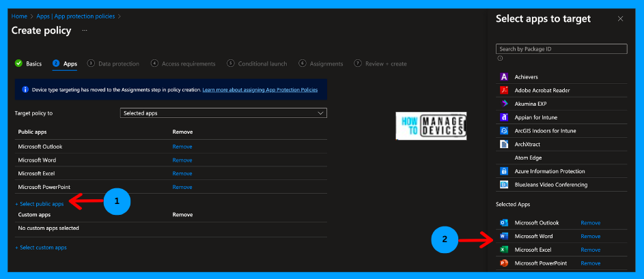The height and width of the screenshot is (279, 644).
Task: Go to the Basics step
Action: (28, 63)
